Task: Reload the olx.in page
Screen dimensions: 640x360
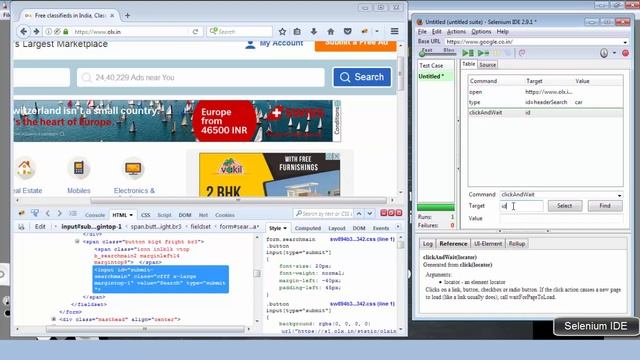Action: coord(195,31)
